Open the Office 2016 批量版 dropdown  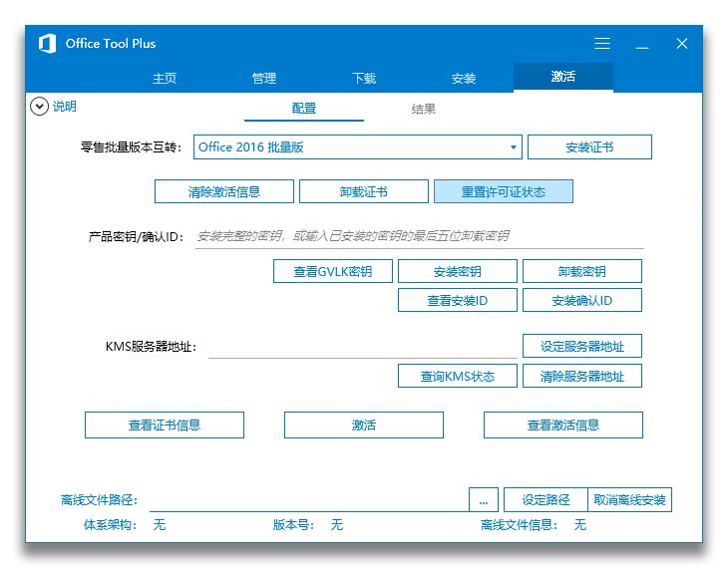[357, 147]
